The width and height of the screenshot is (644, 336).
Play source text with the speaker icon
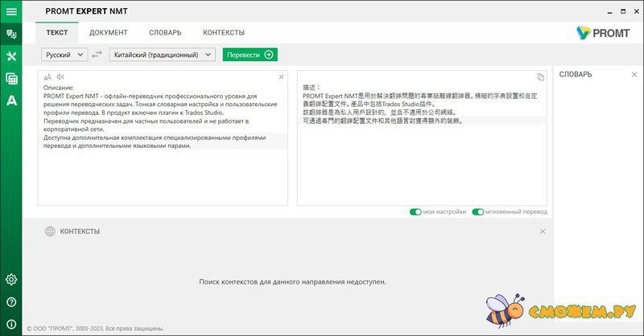60,76
